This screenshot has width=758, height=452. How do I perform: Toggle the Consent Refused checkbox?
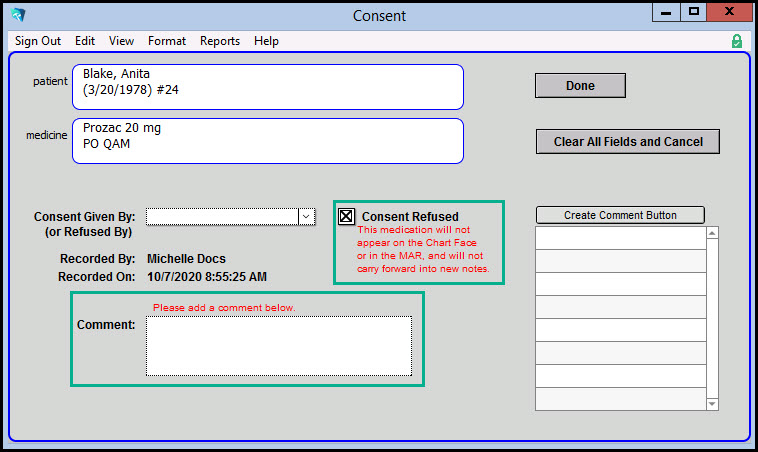coord(347,216)
